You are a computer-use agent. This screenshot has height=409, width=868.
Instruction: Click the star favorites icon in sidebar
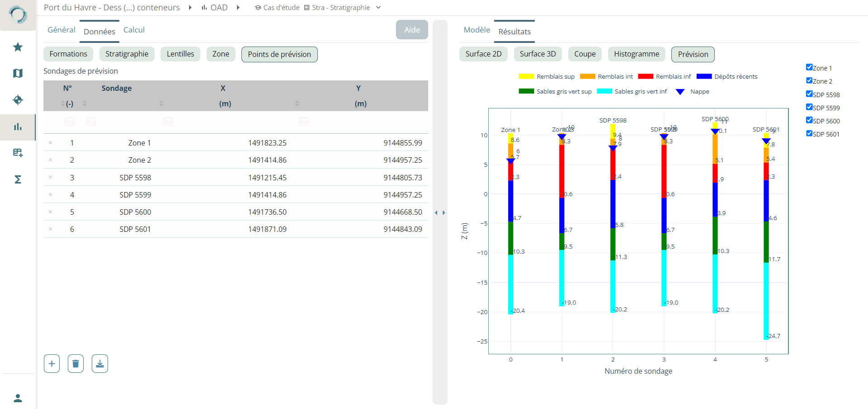(x=18, y=47)
